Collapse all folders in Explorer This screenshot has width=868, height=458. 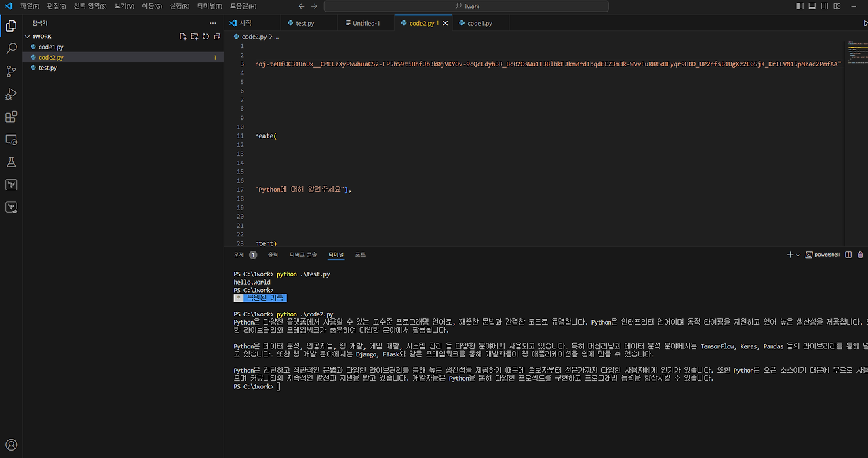[217, 37]
